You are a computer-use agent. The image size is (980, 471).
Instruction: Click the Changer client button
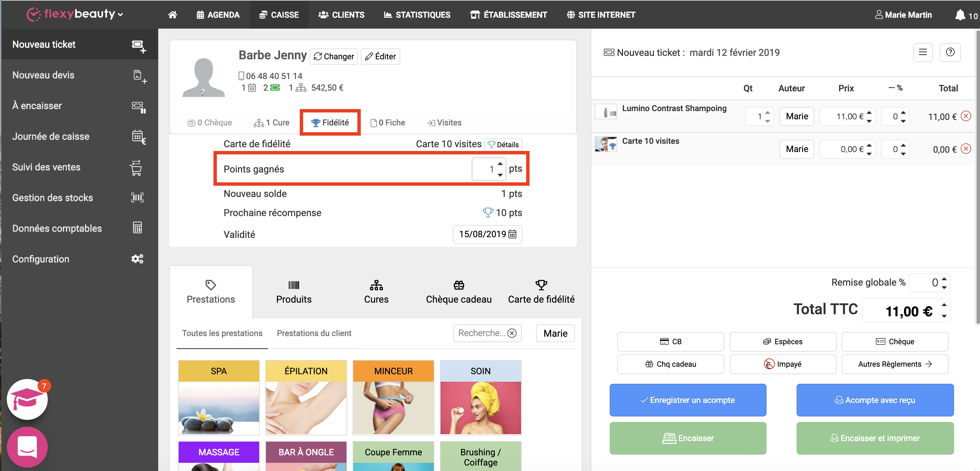point(333,56)
